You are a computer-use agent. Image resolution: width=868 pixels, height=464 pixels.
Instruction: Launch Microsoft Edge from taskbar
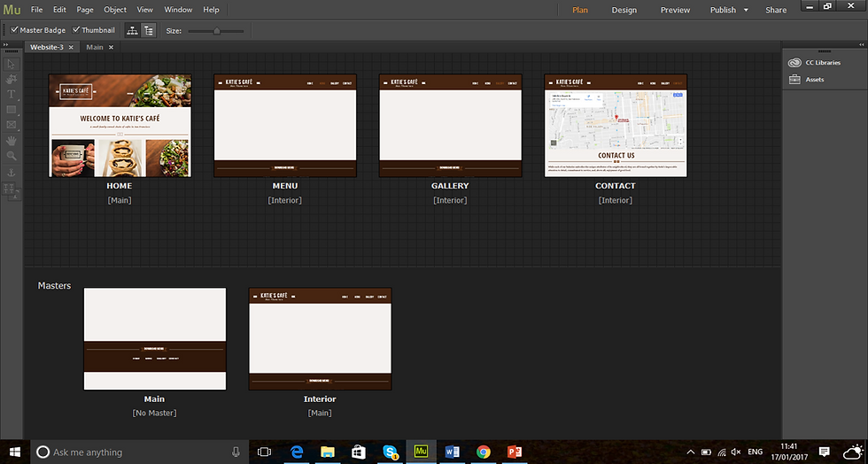coord(298,452)
